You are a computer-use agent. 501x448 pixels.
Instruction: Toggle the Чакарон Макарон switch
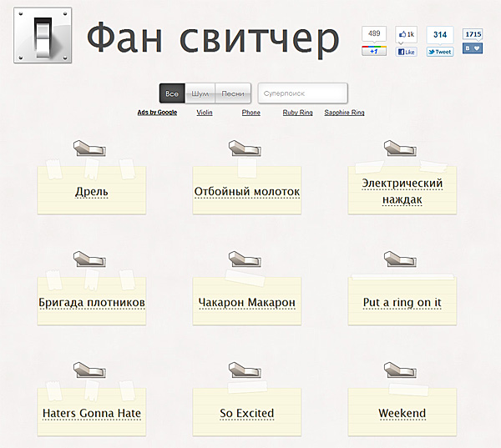[x=242, y=259]
